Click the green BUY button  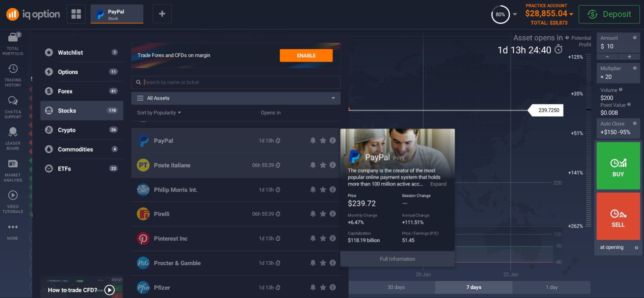[618, 166]
